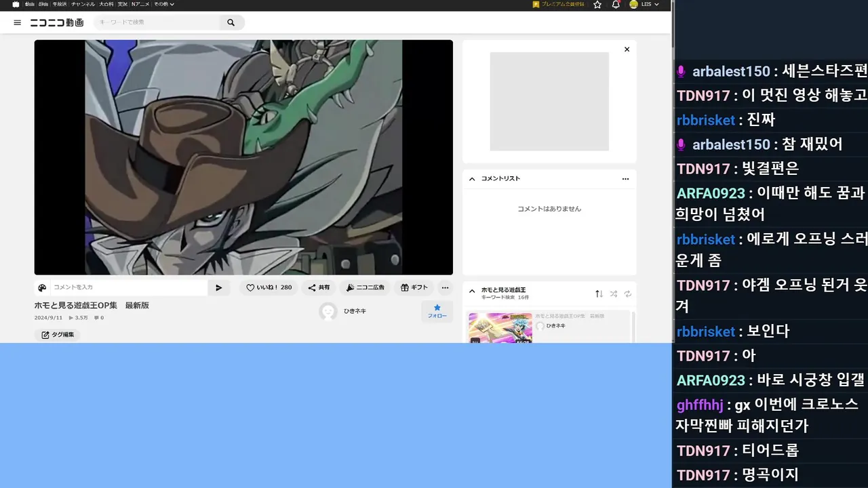Collapse the ホモと見る遊戯王 playlist panel
This screenshot has height=488, width=868.
coord(472,291)
